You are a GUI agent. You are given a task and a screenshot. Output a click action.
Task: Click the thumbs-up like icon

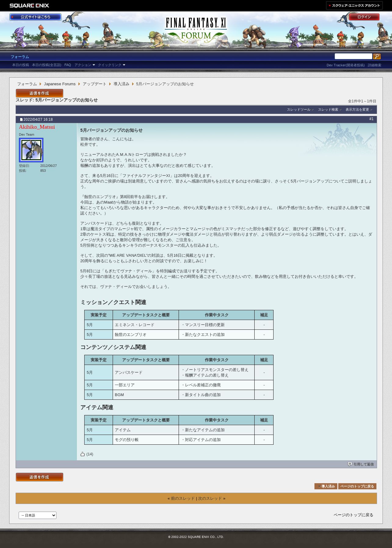[x=82, y=454]
